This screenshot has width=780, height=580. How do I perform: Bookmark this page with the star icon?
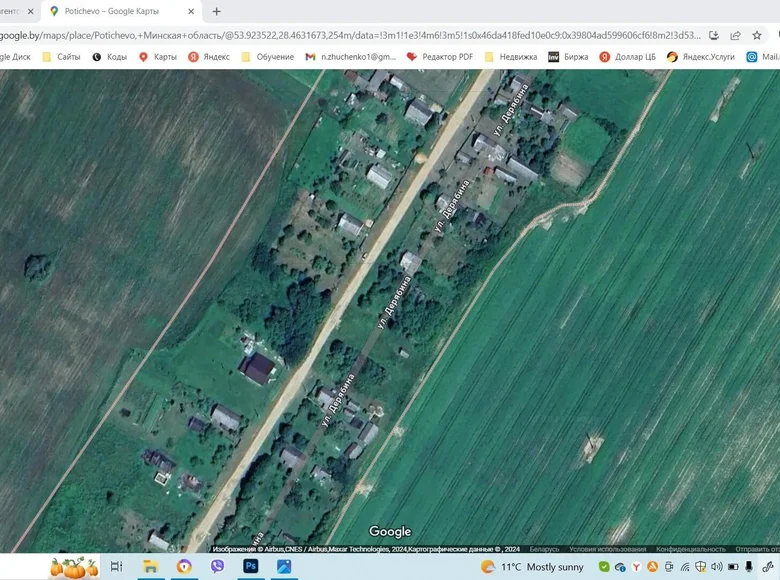757,35
